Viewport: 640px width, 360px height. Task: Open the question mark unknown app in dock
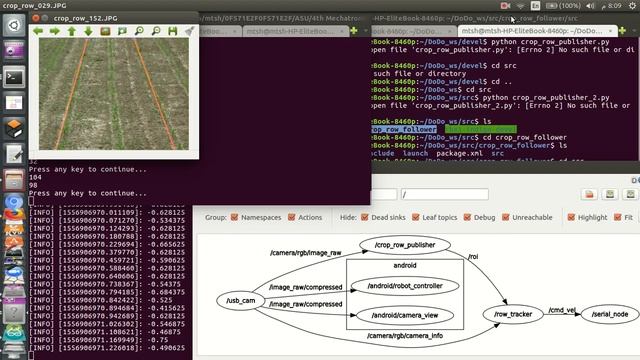click(14, 313)
